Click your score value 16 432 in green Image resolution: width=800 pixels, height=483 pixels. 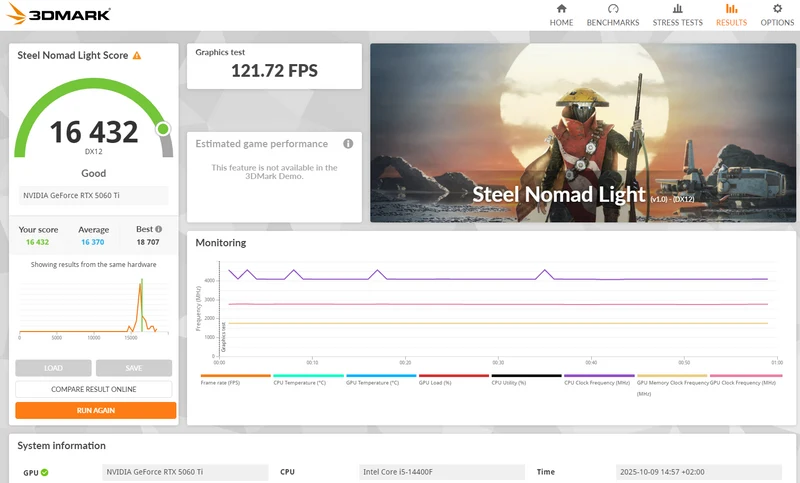38,242
